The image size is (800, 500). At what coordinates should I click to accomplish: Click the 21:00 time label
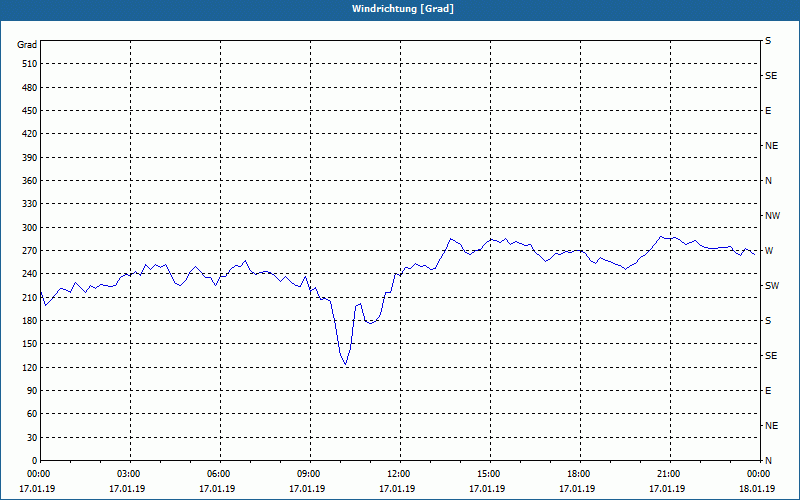[670, 474]
